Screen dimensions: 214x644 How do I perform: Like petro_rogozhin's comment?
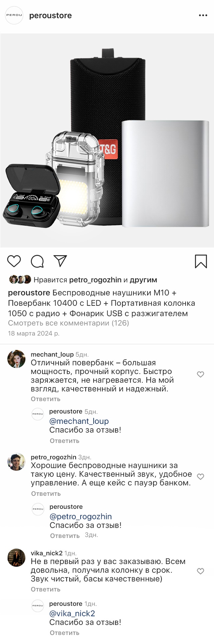[x=201, y=476]
